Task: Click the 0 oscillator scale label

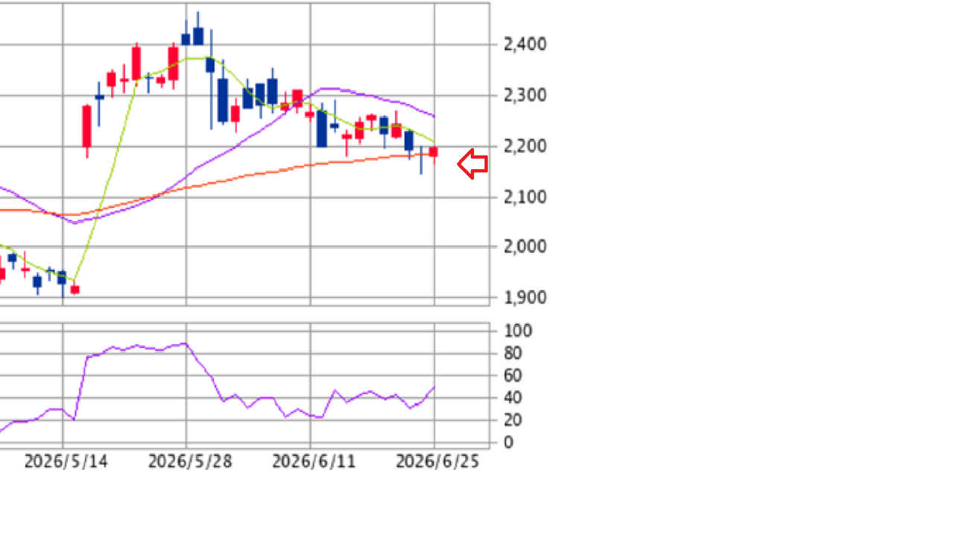Action: point(508,442)
